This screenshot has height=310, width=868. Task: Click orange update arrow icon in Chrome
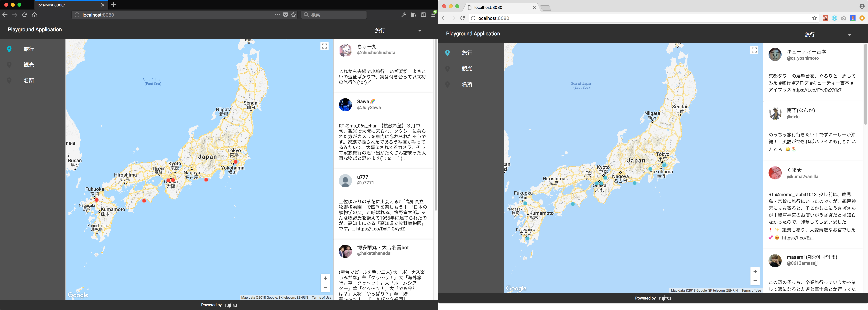coord(862,18)
